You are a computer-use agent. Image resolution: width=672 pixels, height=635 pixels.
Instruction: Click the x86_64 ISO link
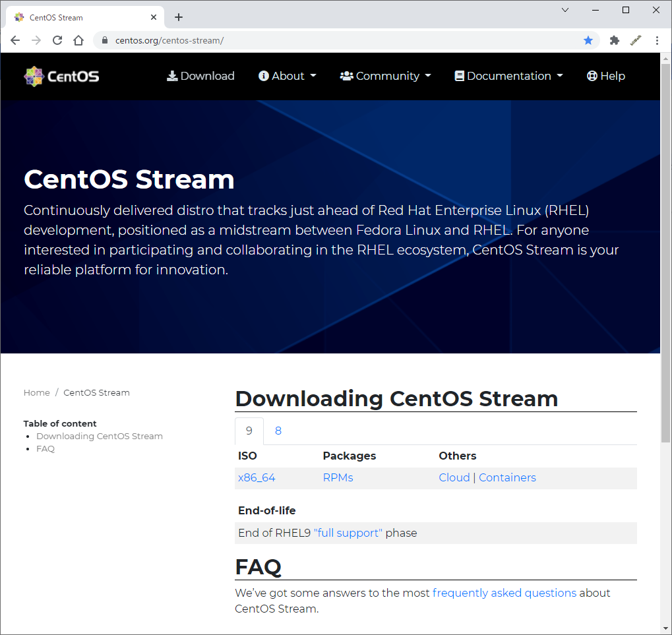click(x=257, y=477)
